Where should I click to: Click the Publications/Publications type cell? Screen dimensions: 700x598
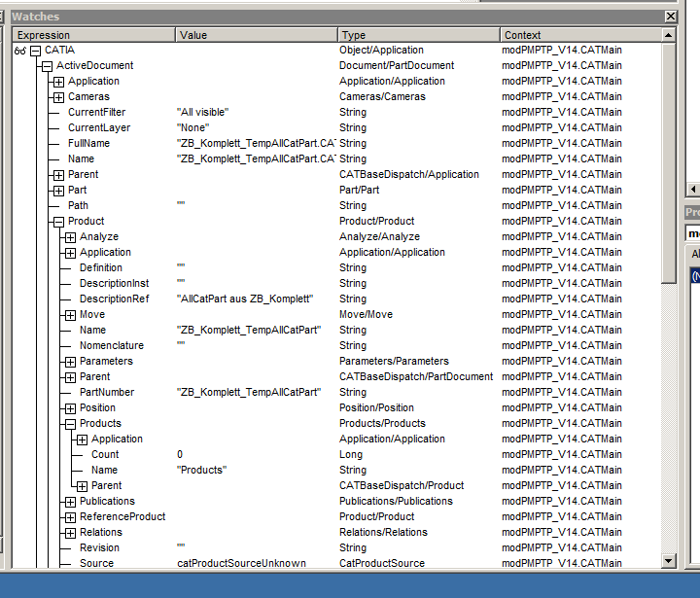pyautogui.click(x=396, y=501)
